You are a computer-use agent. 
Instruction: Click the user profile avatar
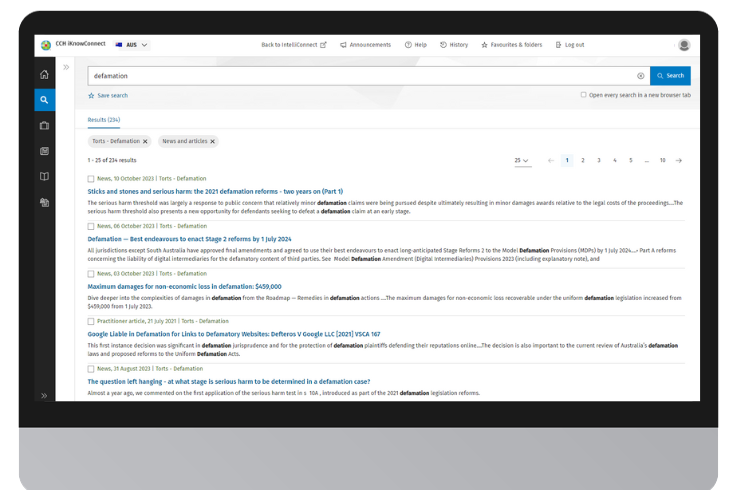coord(684,45)
